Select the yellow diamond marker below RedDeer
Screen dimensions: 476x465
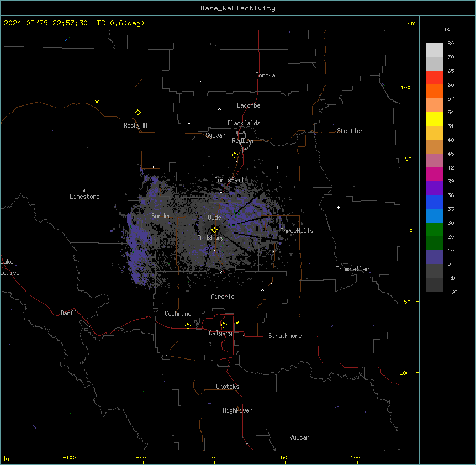[x=235, y=155]
